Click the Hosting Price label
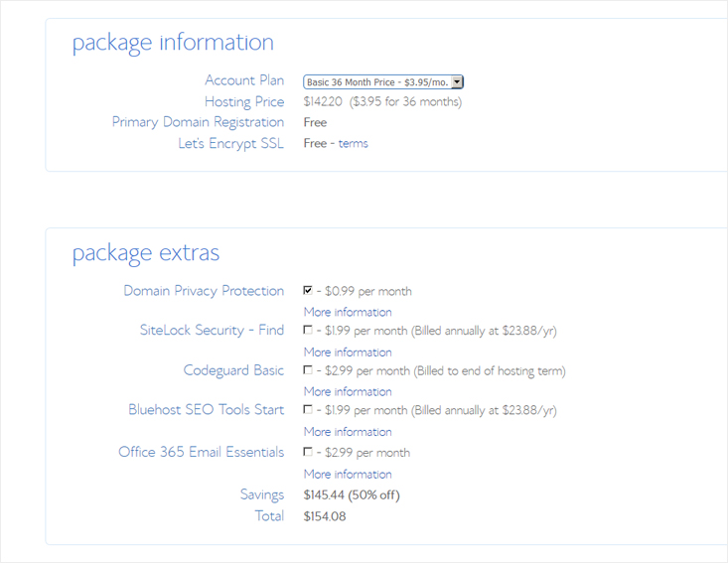The width and height of the screenshot is (728, 563). coord(244,101)
